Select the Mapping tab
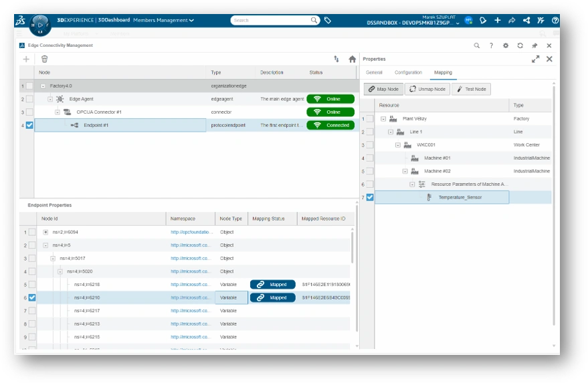 pyautogui.click(x=443, y=72)
